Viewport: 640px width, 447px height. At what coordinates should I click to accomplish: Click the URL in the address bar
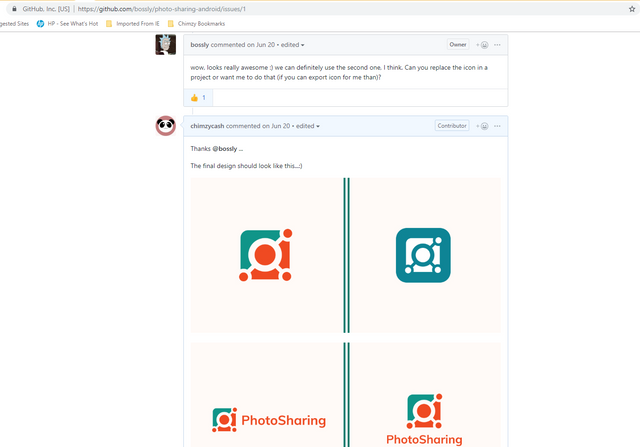(x=162, y=9)
